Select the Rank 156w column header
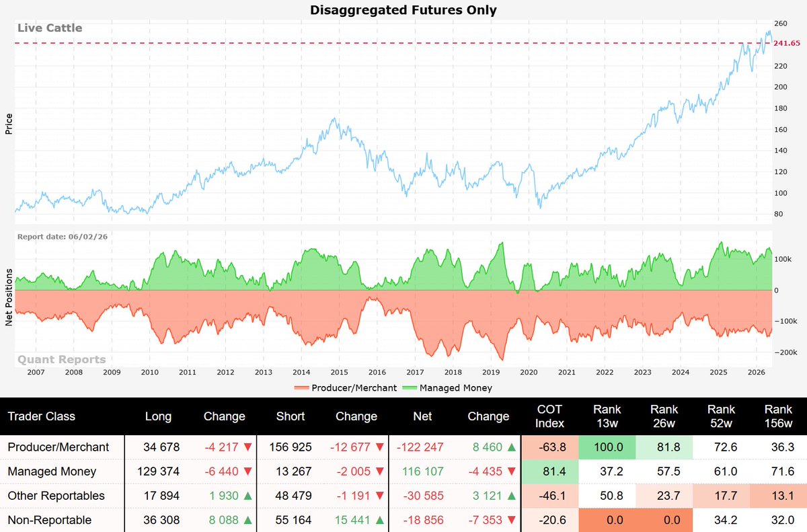 [778, 416]
